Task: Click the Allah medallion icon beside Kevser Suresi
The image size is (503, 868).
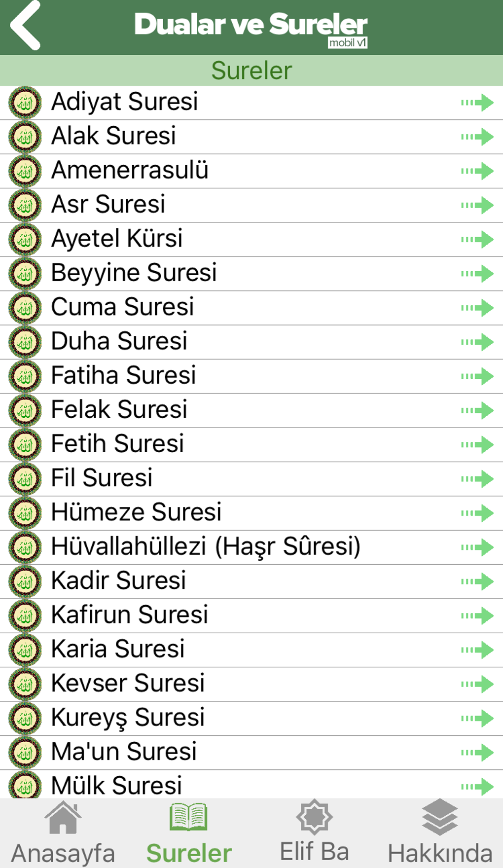Action: (x=25, y=683)
